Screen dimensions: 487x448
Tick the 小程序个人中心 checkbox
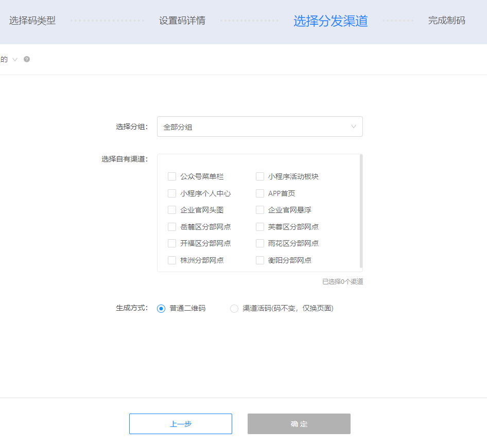pyautogui.click(x=172, y=193)
